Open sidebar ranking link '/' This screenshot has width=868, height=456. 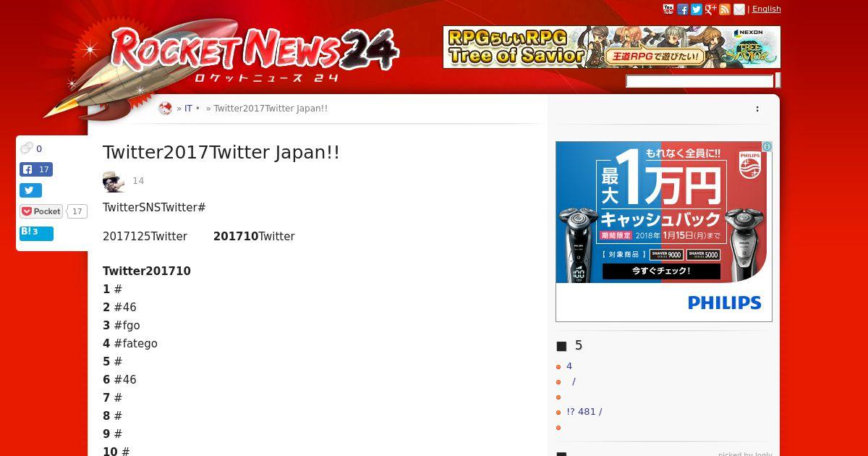pos(574,381)
